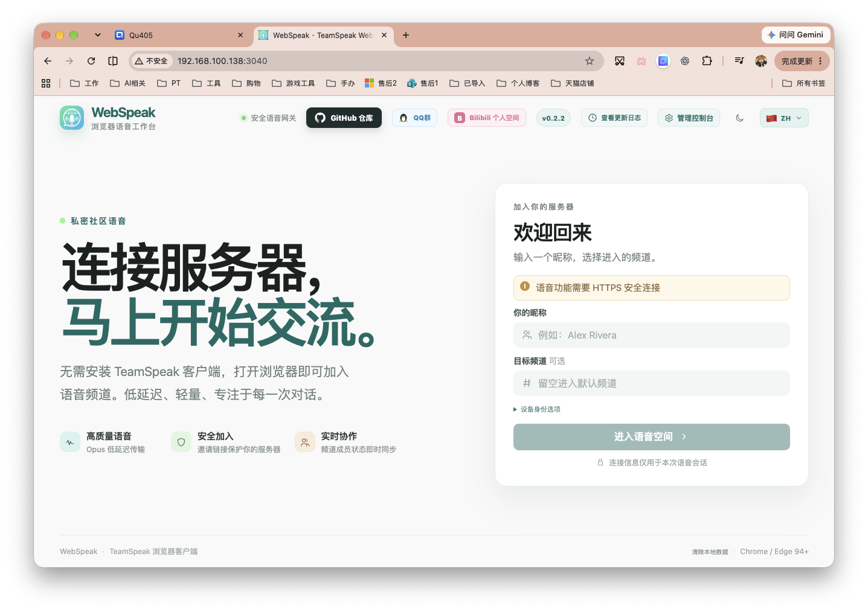Open the 工作 bookmark folder

tap(84, 83)
